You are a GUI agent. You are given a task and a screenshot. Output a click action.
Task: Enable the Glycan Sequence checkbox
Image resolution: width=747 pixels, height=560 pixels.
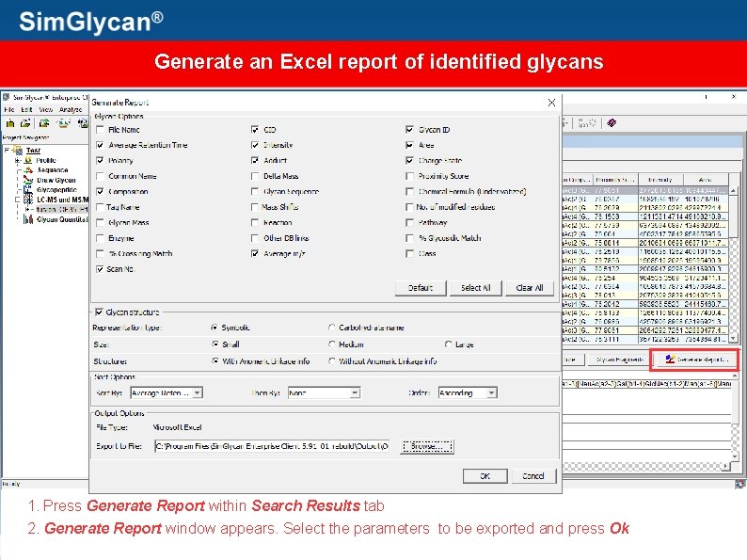[255, 192]
